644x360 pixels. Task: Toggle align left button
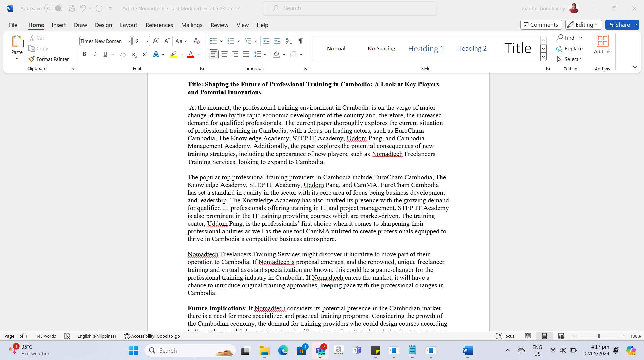click(214, 54)
